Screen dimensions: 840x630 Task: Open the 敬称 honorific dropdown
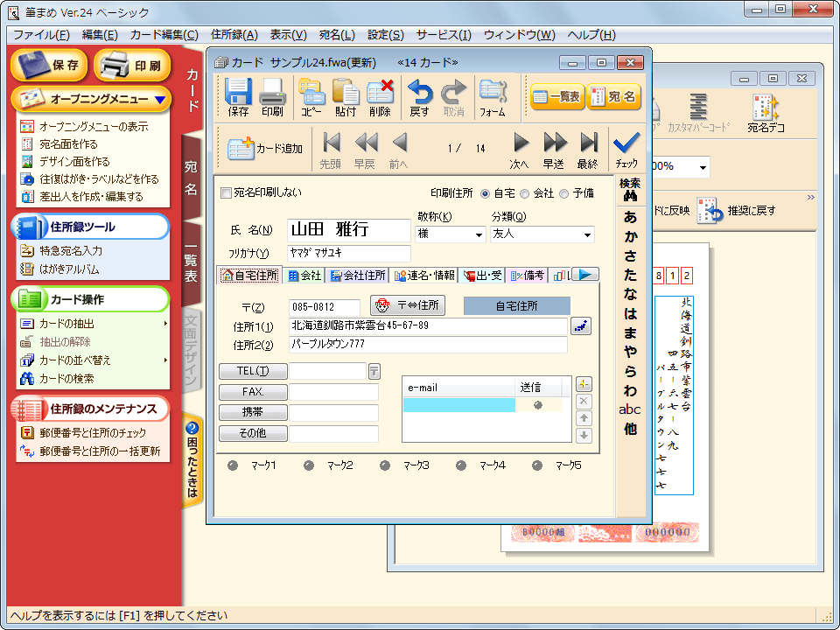[x=479, y=234]
